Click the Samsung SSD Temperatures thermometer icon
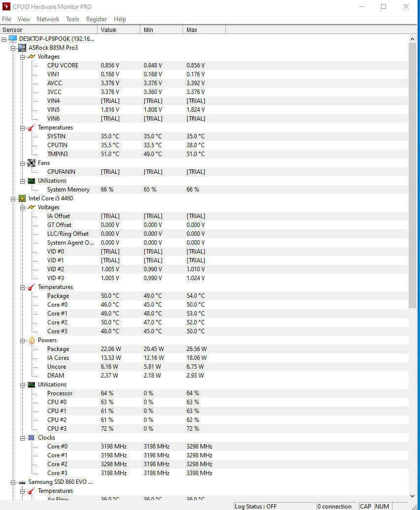 click(x=31, y=491)
